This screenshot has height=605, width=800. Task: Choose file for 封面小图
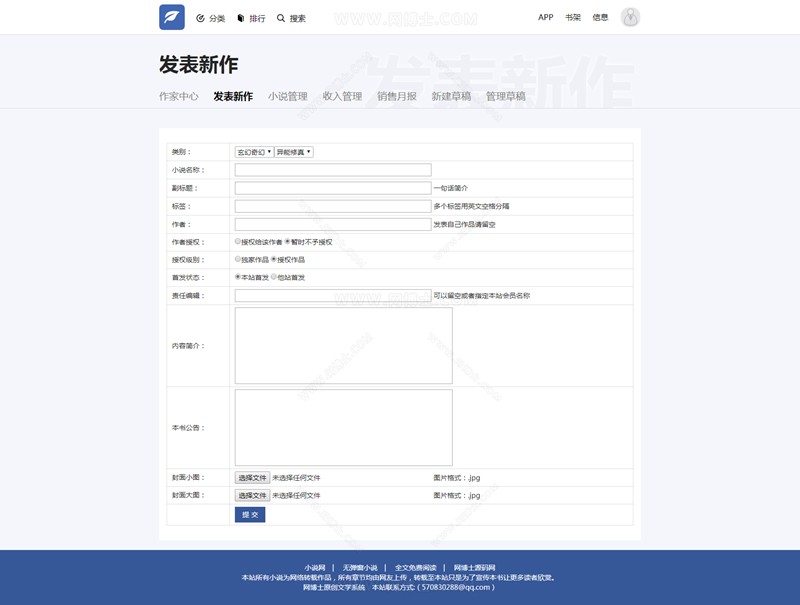point(252,478)
